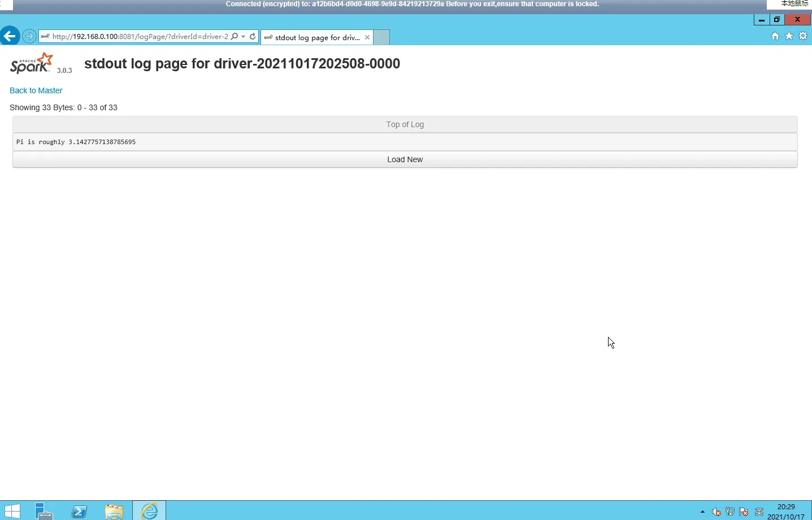Close the stdout log page tab
The height and width of the screenshot is (520, 812).
point(367,37)
